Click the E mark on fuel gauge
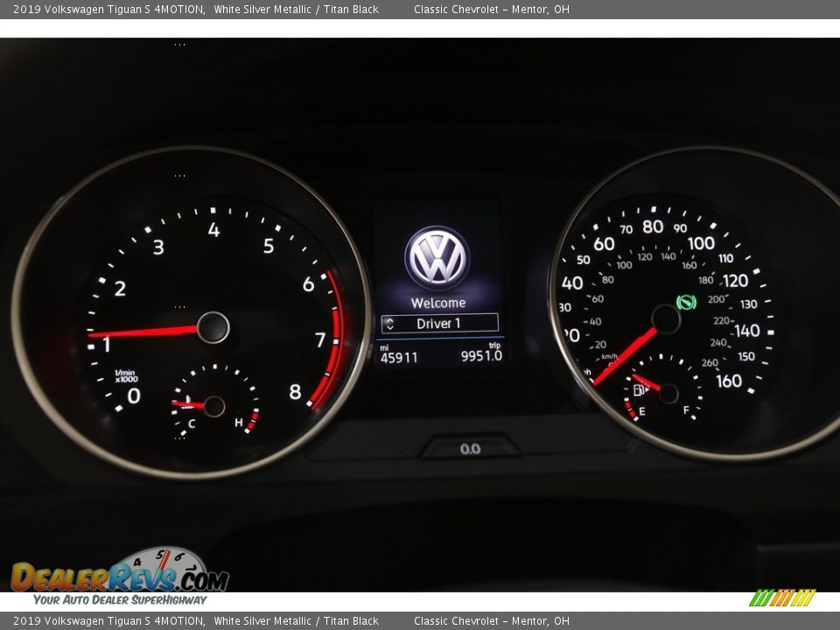This screenshot has height=630, width=840. pyautogui.click(x=641, y=411)
